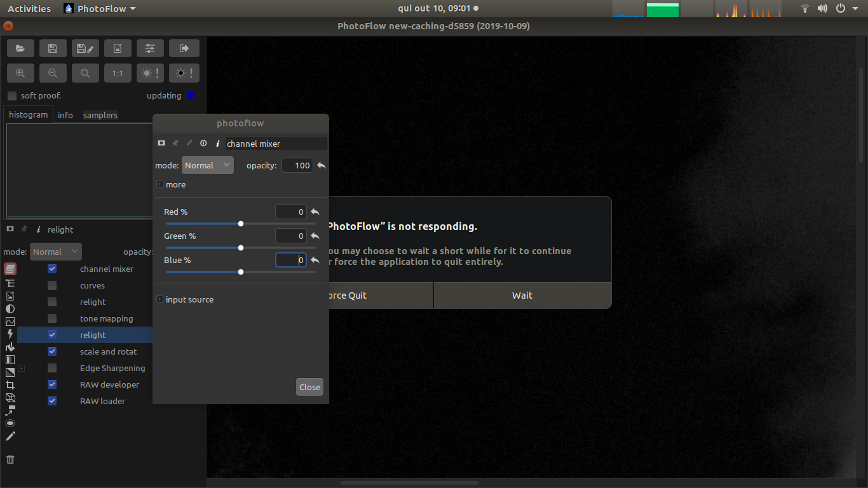Open an image file via folder icon

(x=20, y=48)
